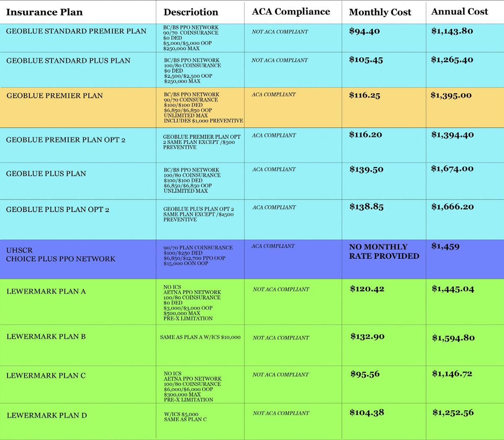
Task: Click the $138.85 monthly cost
Action: [367, 207]
